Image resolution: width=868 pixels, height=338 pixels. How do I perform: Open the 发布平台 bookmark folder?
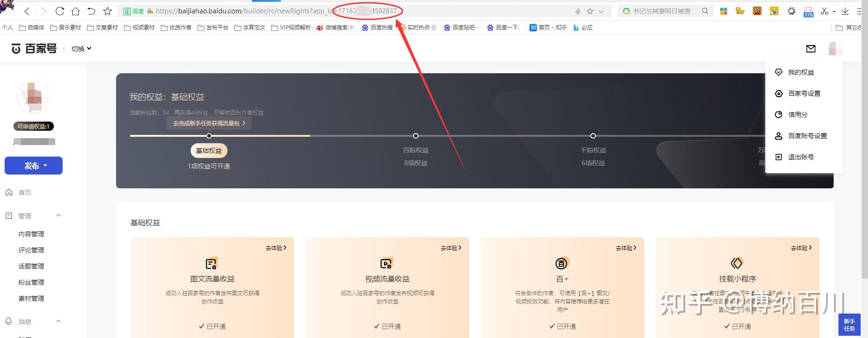(x=213, y=28)
